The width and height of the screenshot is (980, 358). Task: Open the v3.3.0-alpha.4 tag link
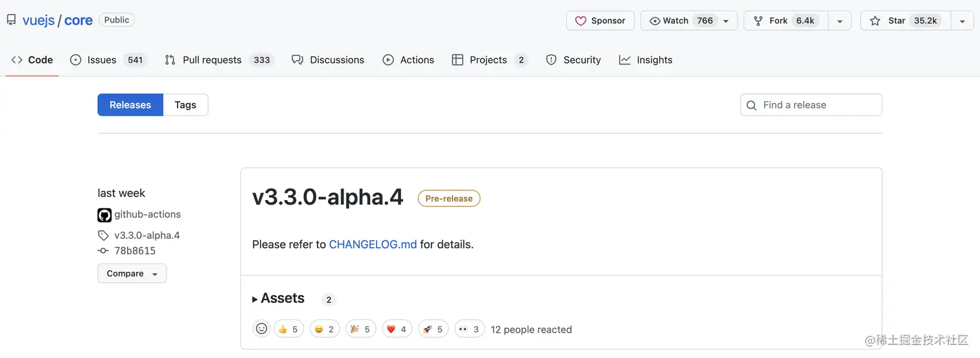[x=147, y=235]
